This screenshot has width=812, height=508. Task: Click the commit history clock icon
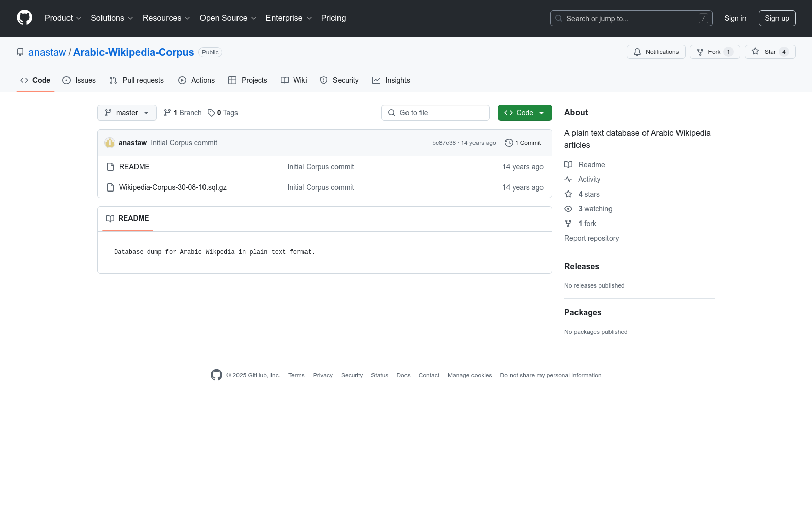(x=509, y=143)
